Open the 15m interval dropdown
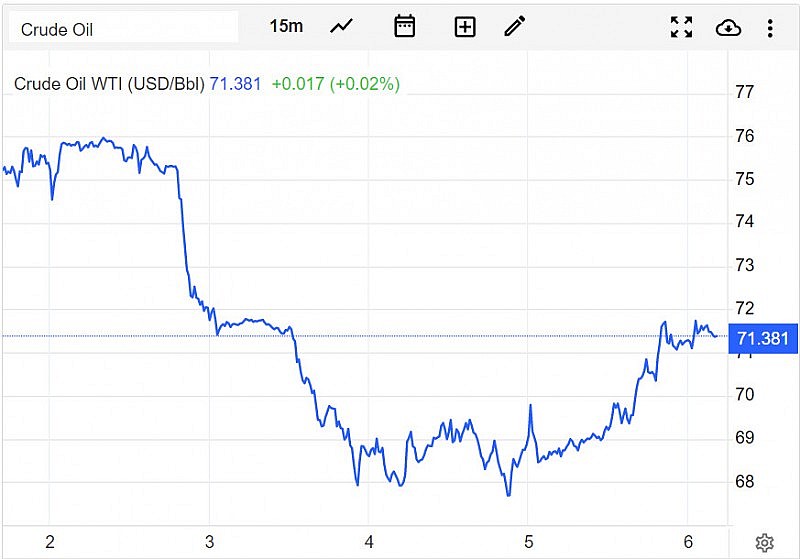This screenshot has width=800, height=559. (x=286, y=26)
